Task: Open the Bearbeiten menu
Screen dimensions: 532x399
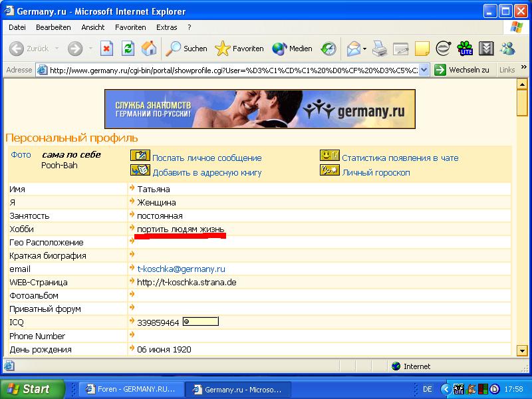Action: pyautogui.click(x=53, y=27)
